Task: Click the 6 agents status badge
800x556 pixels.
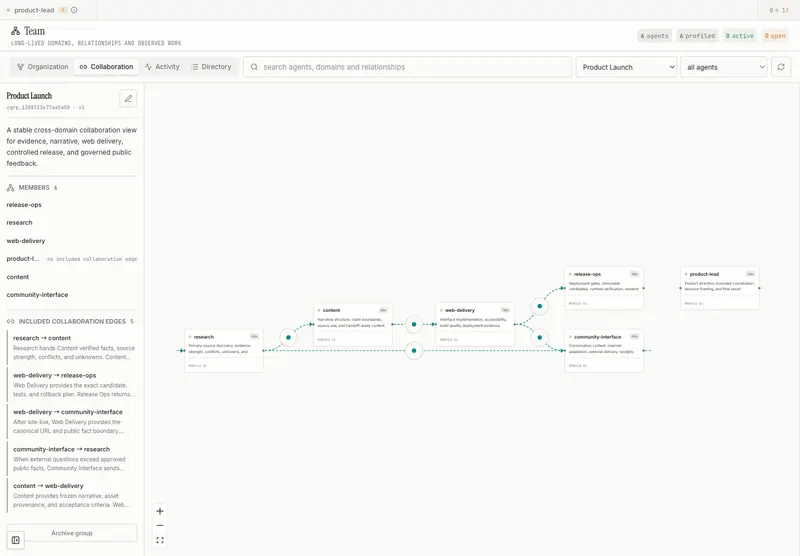Action: click(x=654, y=36)
